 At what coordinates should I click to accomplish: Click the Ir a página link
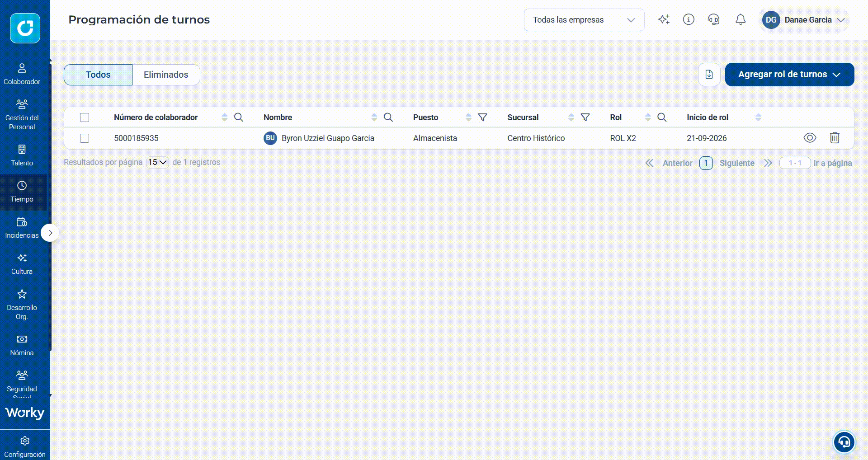[x=832, y=163]
